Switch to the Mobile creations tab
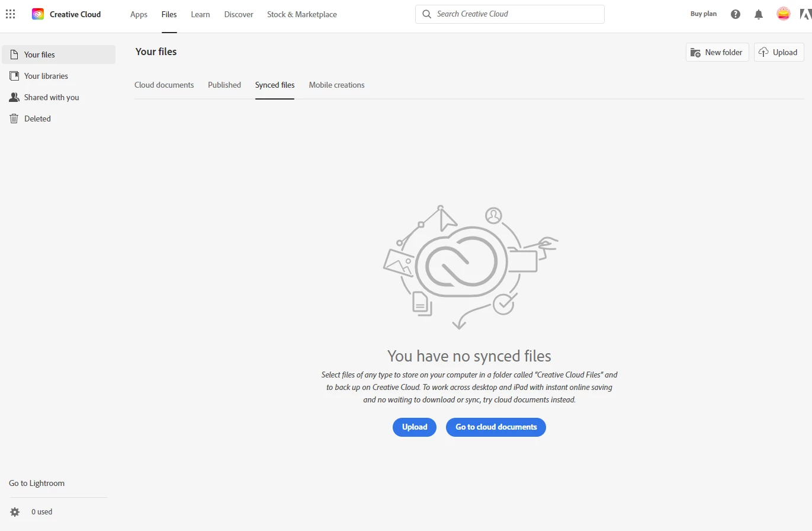812x531 pixels. (336, 85)
